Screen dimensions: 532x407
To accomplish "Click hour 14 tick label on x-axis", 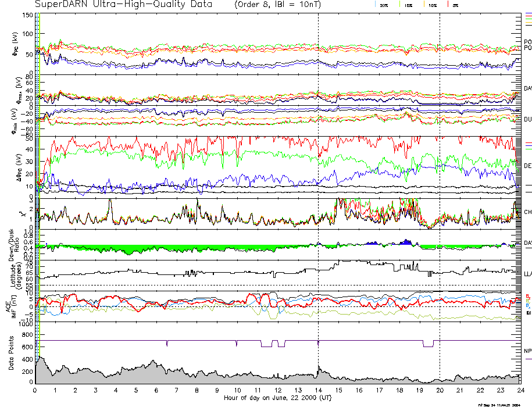I will (x=318, y=390).
